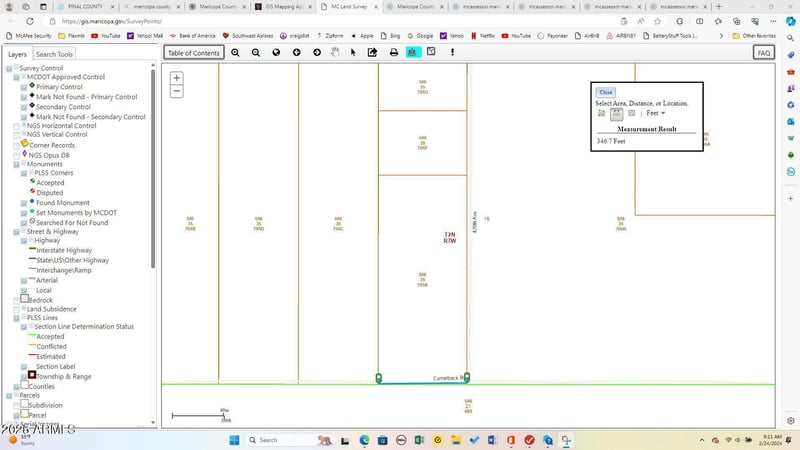Open the Table of Contents button

pos(193,53)
